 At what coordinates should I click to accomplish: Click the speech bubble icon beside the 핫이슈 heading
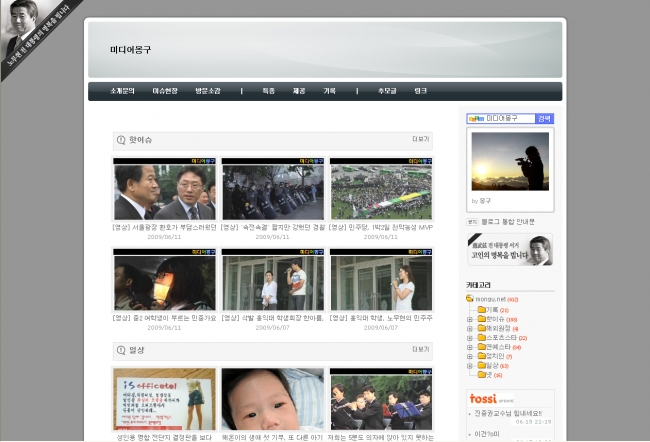pyautogui.click(x=121, y=140)
